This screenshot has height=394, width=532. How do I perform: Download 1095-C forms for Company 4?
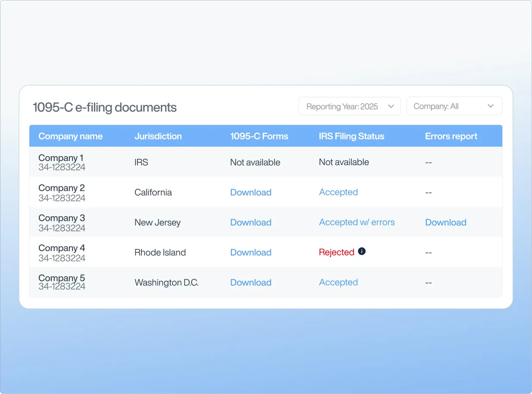tap(251, 252)
